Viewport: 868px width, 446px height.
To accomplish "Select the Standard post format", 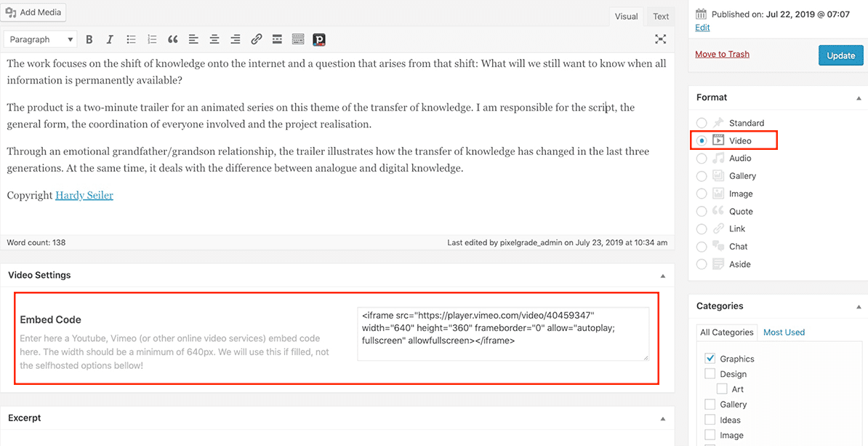I will point(702,123).
